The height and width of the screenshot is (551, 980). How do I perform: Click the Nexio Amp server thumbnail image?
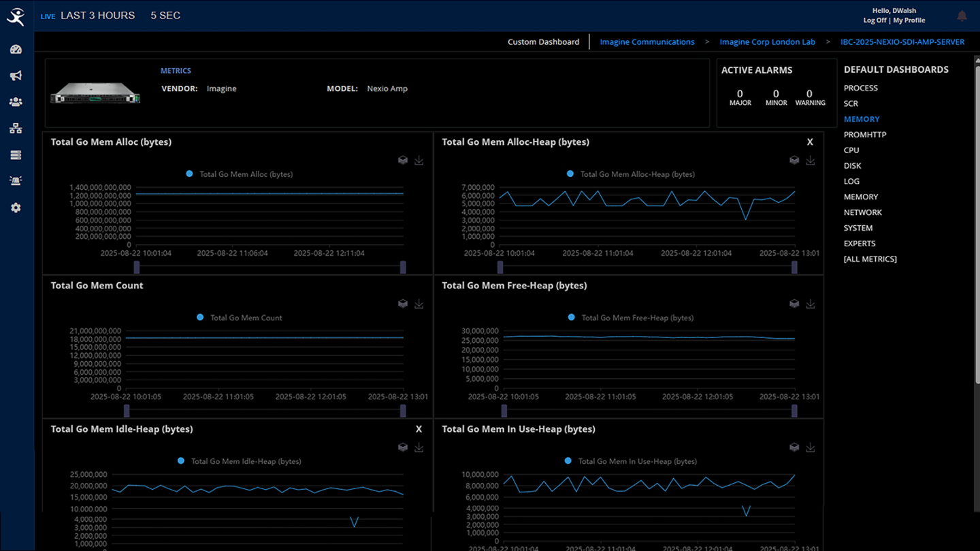pyautogui.click(x=95, y=93)
